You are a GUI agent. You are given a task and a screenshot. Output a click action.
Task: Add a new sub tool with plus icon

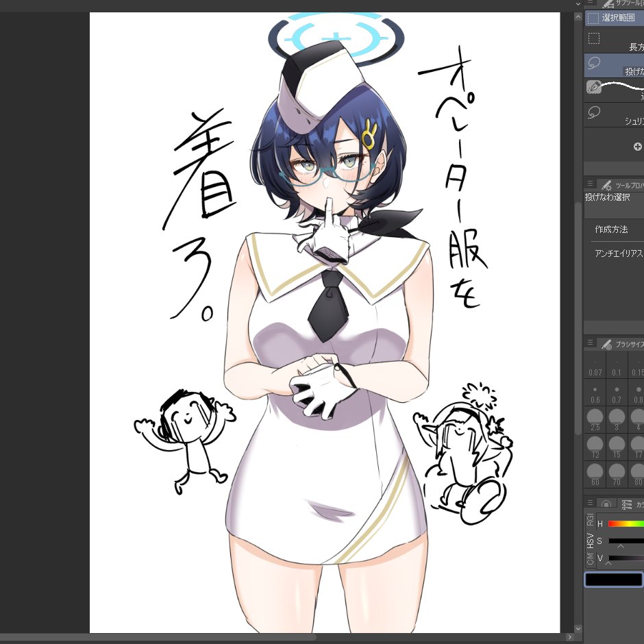pyautogui.click(x=637, y=147)
